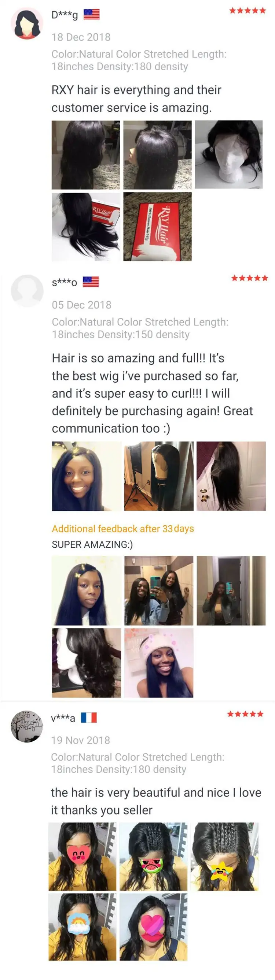Screen dimensions: 275x980
Task: Click the French flag next to v***a
Action: tap(89, 718)
